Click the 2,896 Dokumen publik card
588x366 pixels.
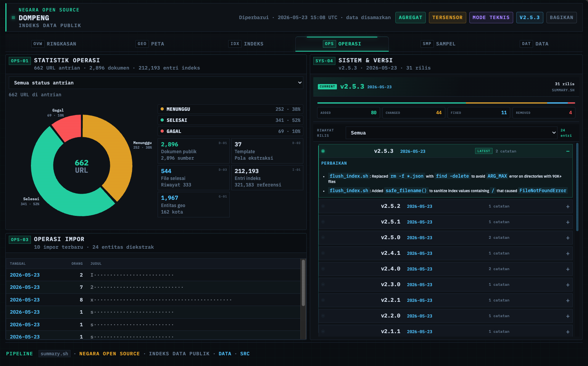[x=193, y=151]
